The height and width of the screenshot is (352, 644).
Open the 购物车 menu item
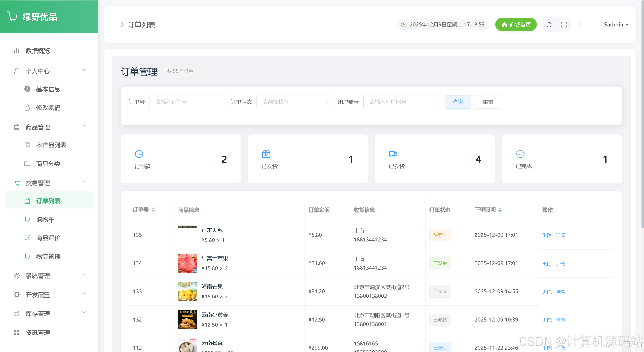coord(45,219)
